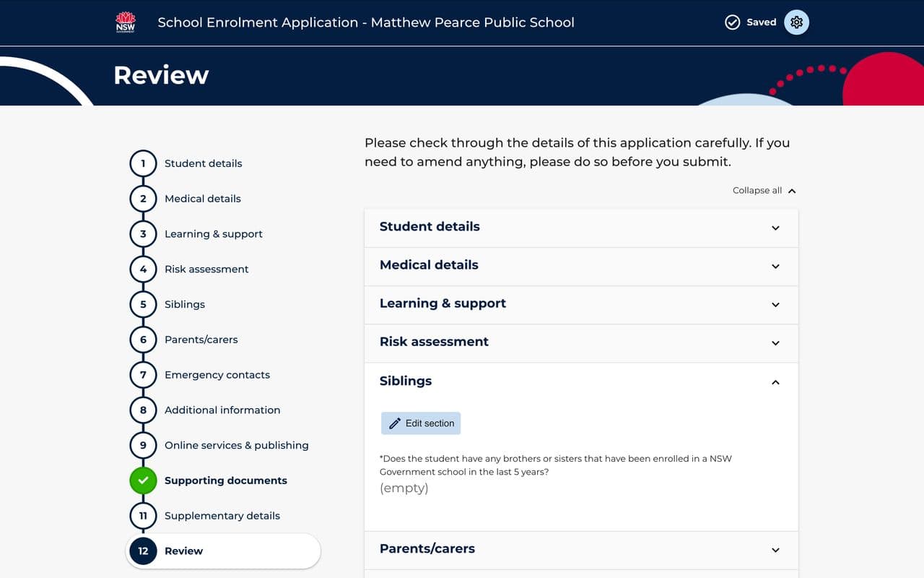The width and height of the screenshot is (924, 578).
Task: Go to Siblings step label
Action: coord(185,304)
